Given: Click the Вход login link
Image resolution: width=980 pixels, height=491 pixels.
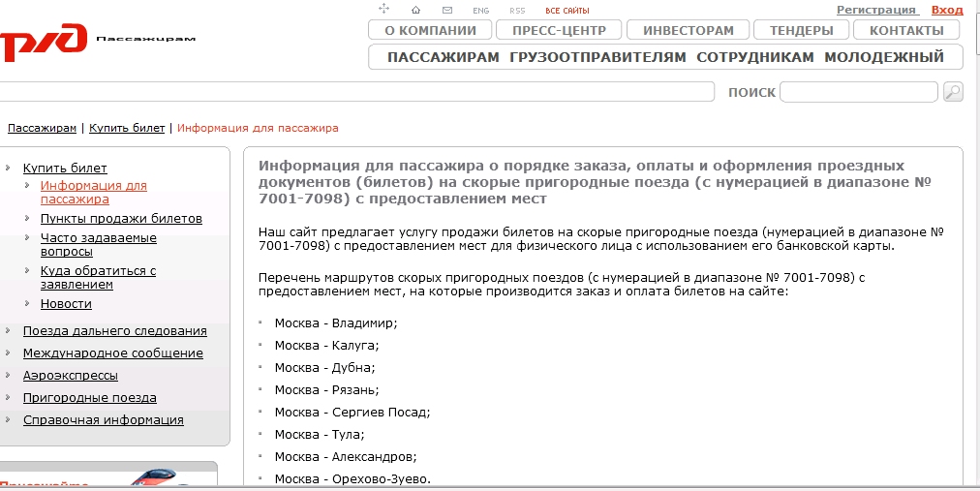Looking at the screenshot, I should coord(946,10).
